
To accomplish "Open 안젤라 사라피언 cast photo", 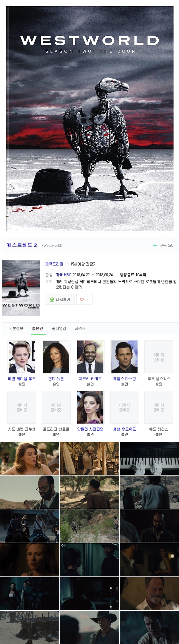I will [x=90, y=407].
